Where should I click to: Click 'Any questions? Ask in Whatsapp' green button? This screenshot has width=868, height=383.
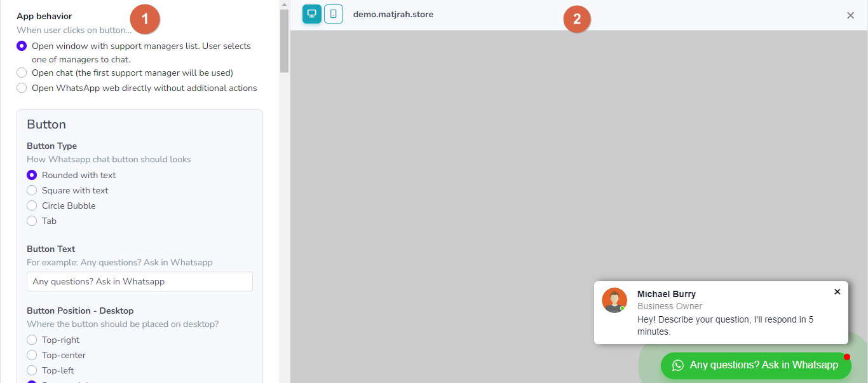point(756,365)
